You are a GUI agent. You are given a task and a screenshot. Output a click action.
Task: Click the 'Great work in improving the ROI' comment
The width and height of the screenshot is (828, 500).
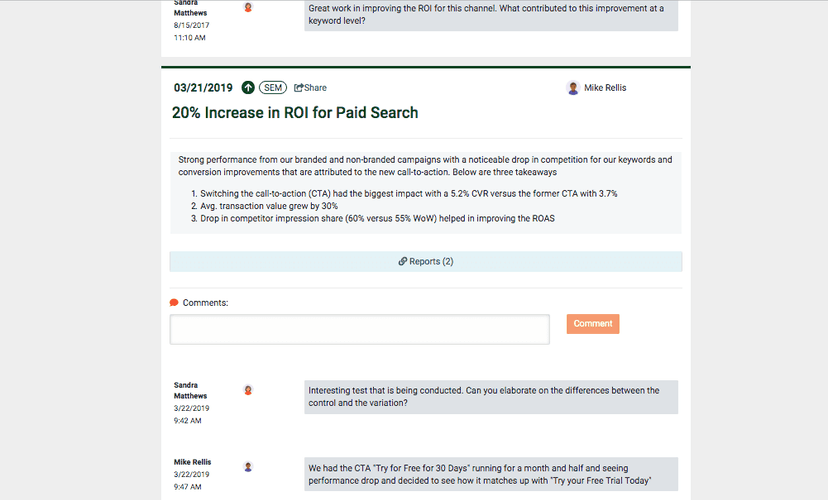tap(491, 15)
